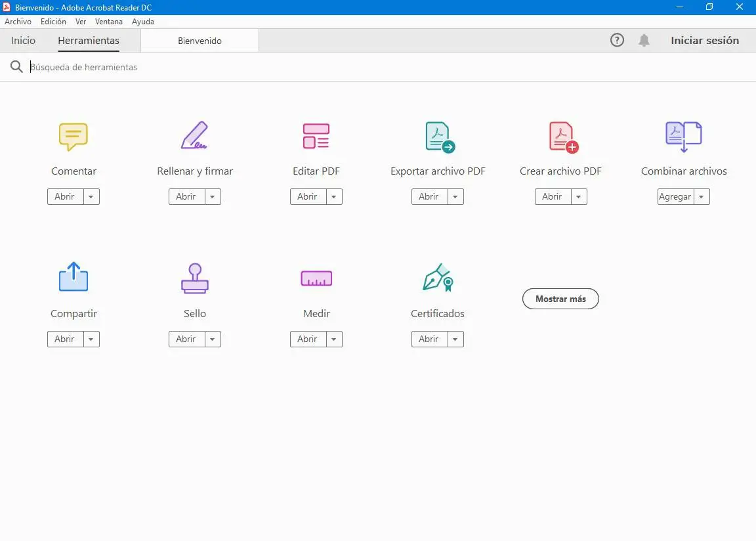Click Abrir under Crear archivo PDF
The image size is (756, 541).
coord(553,197)
